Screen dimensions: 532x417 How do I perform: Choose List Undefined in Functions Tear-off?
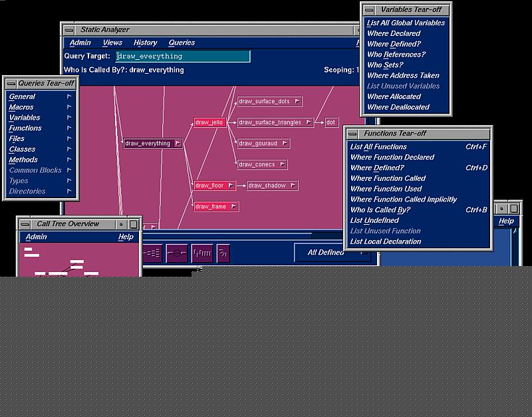pos(418,221)
